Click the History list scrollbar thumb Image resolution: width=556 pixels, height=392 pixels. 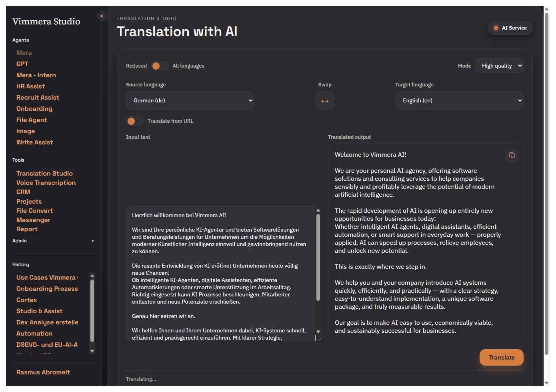[x=92, y=310]
